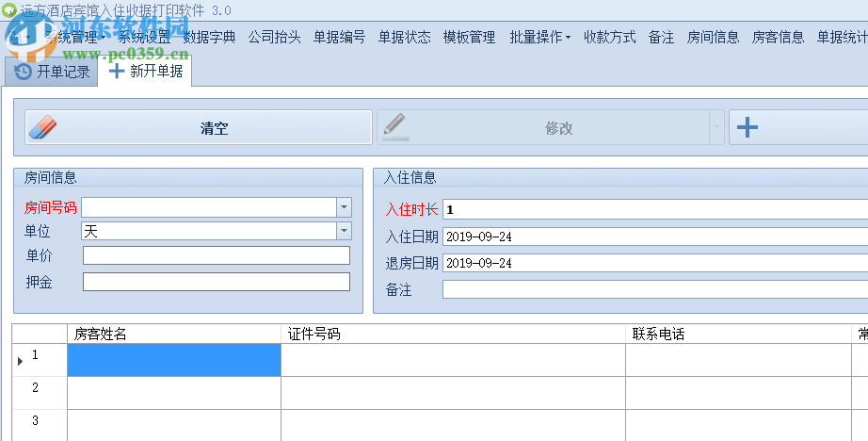This screenshot has height=441, width=868.
Task: Open 单据统计 menu item
Action: pos(842,37)
